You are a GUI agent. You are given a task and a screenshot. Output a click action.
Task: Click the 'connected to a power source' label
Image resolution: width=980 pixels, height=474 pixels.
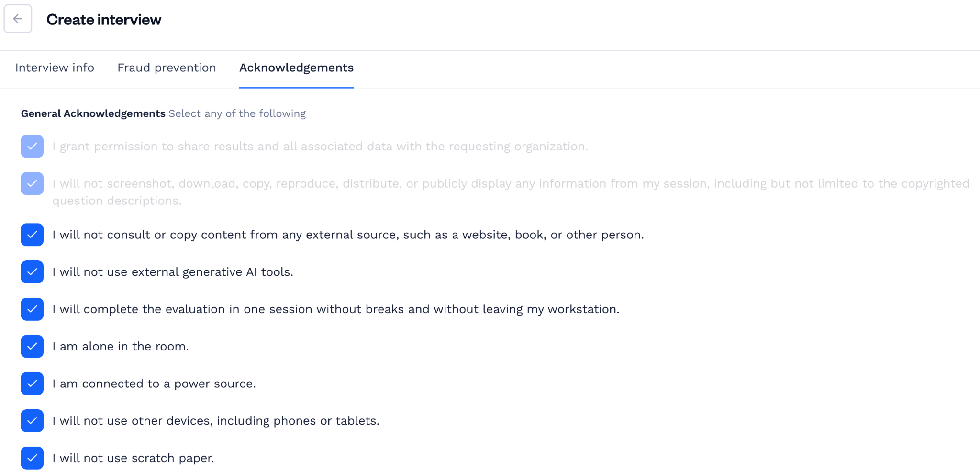[154, 384]
